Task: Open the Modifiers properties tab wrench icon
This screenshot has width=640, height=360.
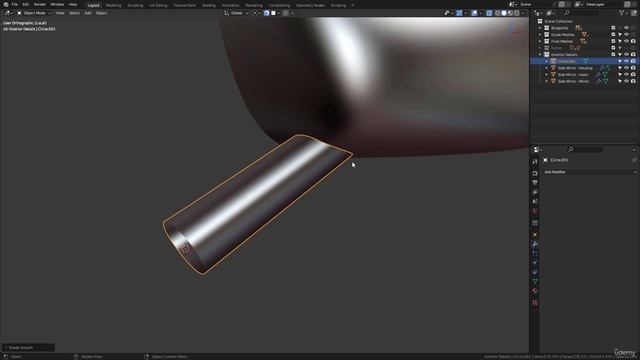Action: [x=535, y=244]
